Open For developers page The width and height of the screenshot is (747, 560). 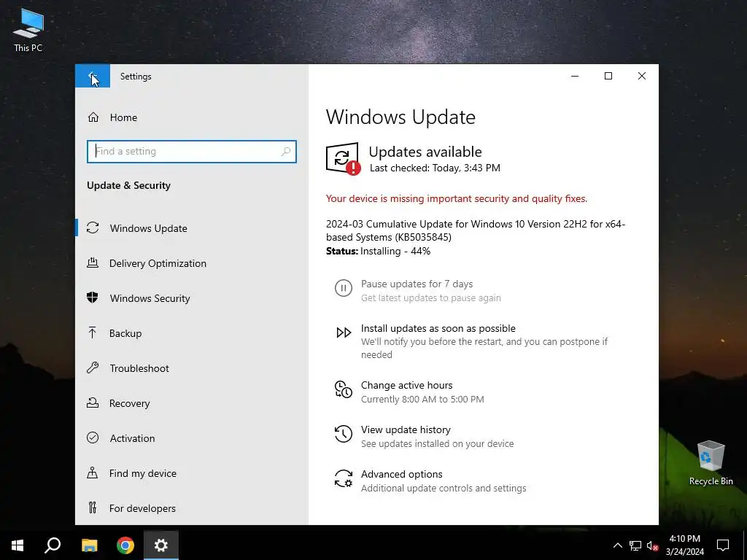[192, 508]
